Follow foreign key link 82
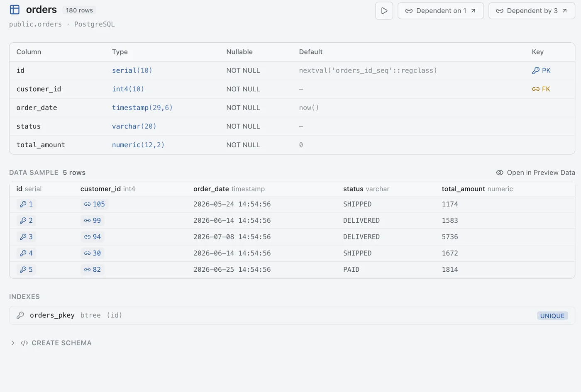 (92, 270)
